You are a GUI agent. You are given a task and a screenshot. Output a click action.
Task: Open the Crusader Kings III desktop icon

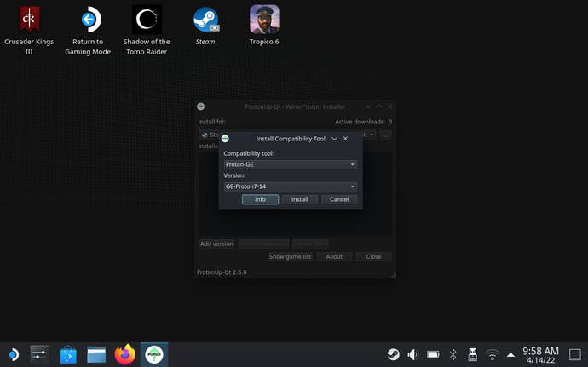click(x=29, y=30)
